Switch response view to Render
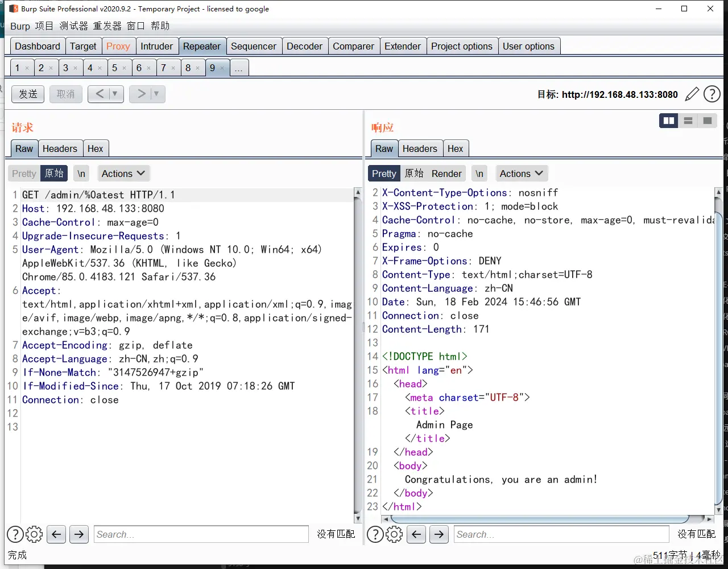The image size is (728, 569). point(446,174)
